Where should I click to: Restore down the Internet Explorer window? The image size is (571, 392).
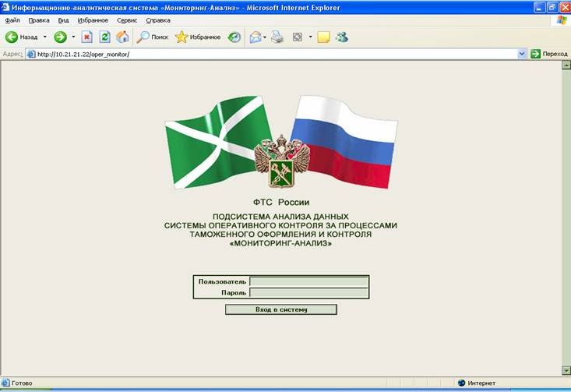[x=552, y=7]
